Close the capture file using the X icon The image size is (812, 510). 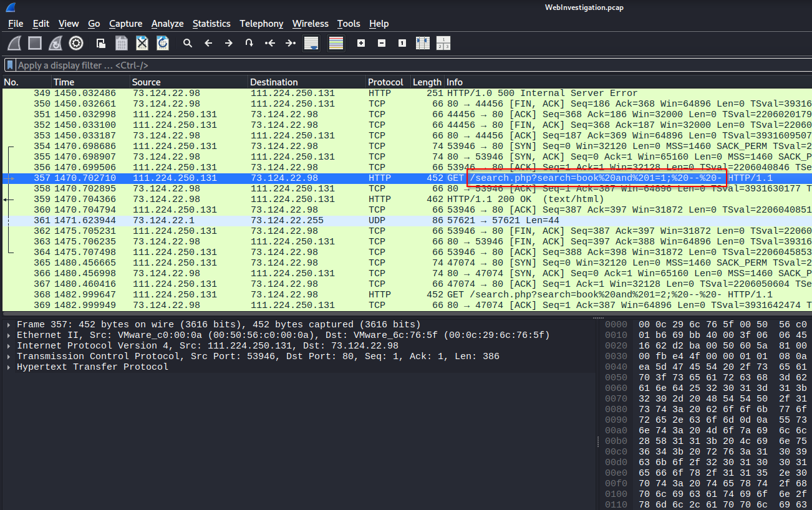pos(142,43)
